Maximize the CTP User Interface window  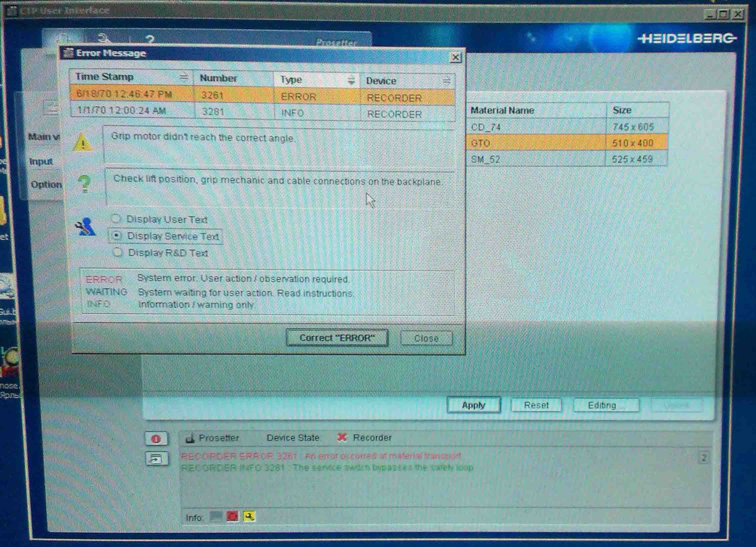pos(723,14)
